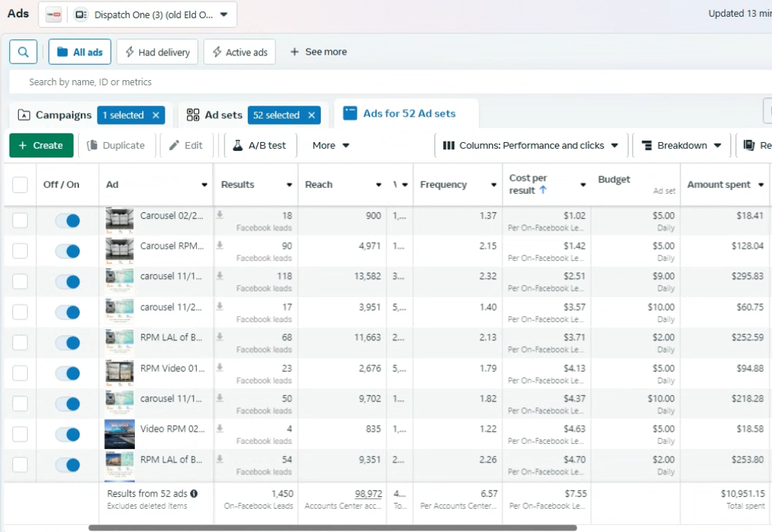Disable the Video RPM 02 ad switch
This screenshot has width=772, height=532.
68,434
